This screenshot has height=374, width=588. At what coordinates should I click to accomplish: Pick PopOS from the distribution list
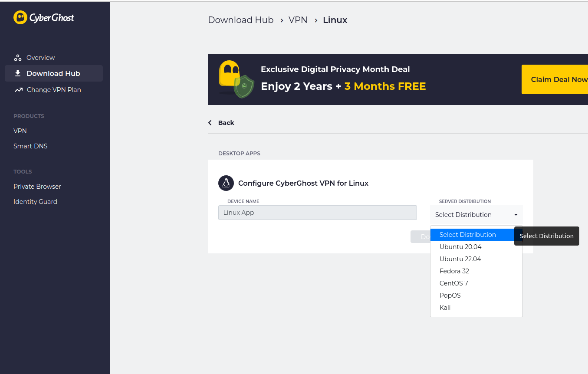476,295
